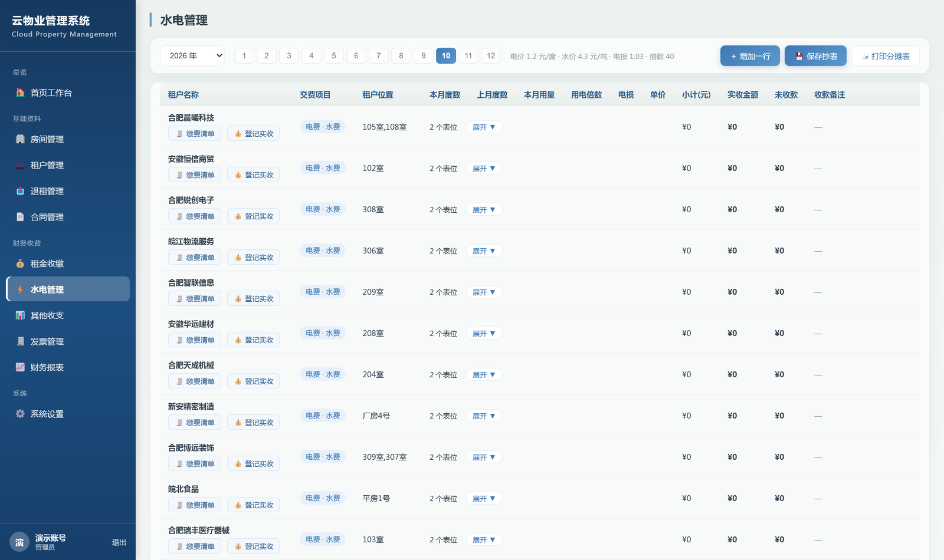This screenshot has width=944, height=560.
Task: Click the 租户管理 sidebar icon
Action: coord(20,165)
